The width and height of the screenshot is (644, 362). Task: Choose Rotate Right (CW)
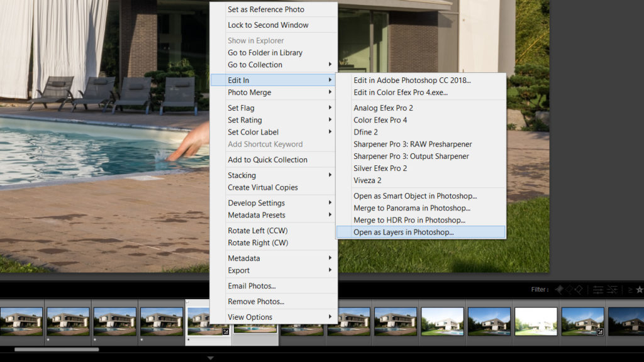[x=274, y=243]
